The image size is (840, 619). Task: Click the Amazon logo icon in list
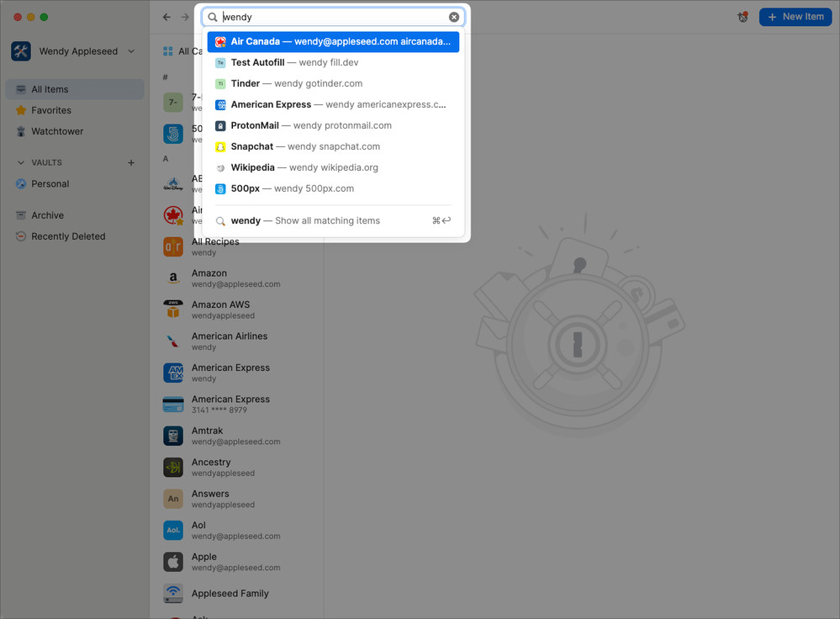tap(173, 278)
